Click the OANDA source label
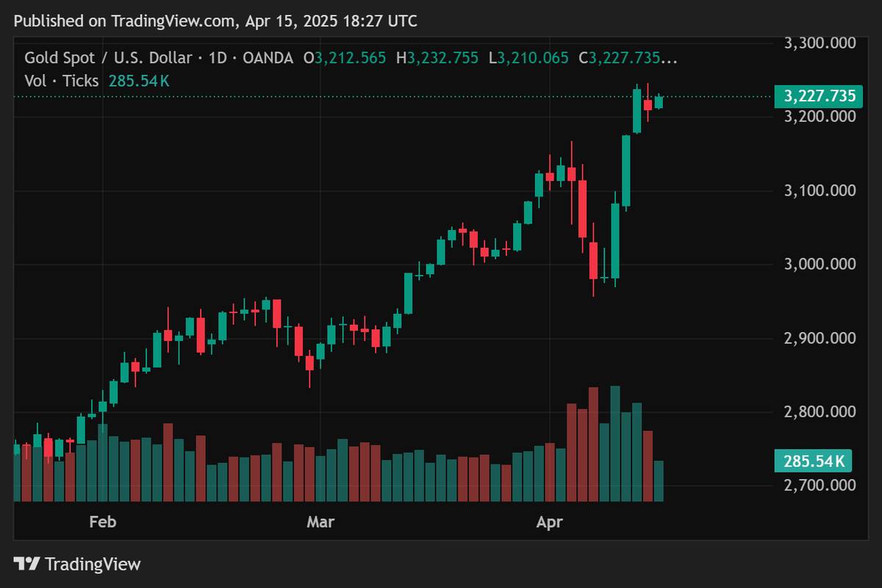This screenshot has height=588, width=882. (x=267, y=58)
